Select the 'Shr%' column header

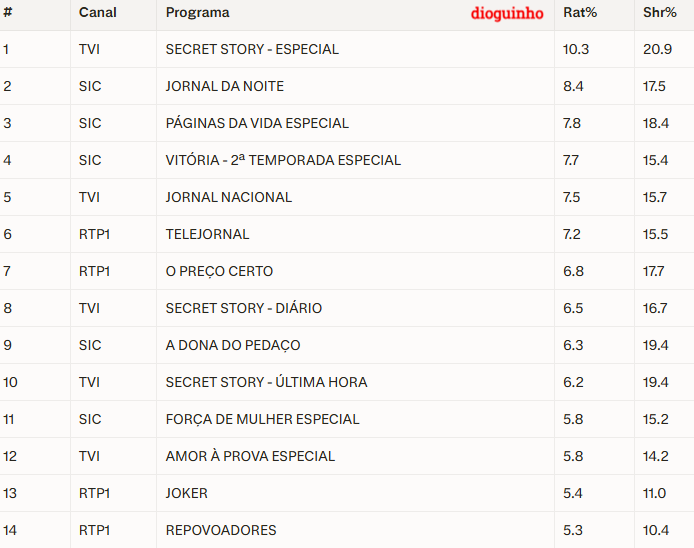click(x=659, y=13)
